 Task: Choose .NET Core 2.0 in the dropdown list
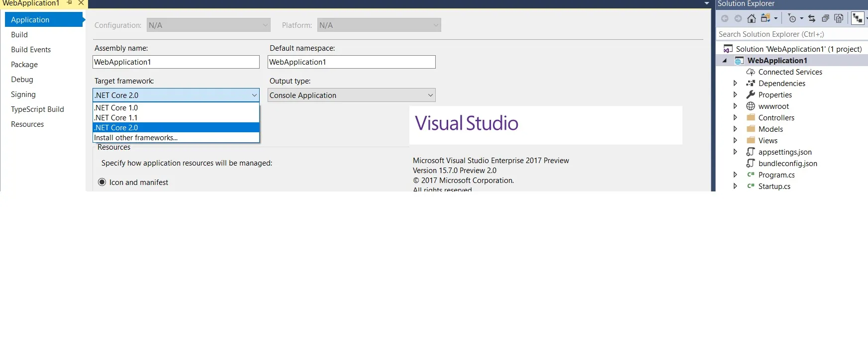(176, 128)
